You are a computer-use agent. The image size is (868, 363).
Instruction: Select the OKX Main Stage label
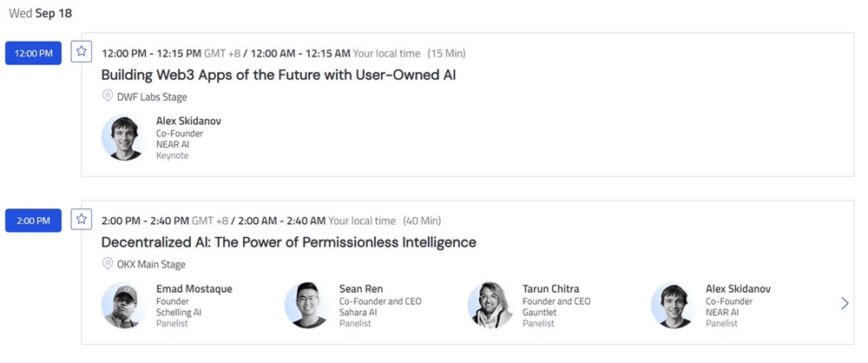[x=151, y=265]
